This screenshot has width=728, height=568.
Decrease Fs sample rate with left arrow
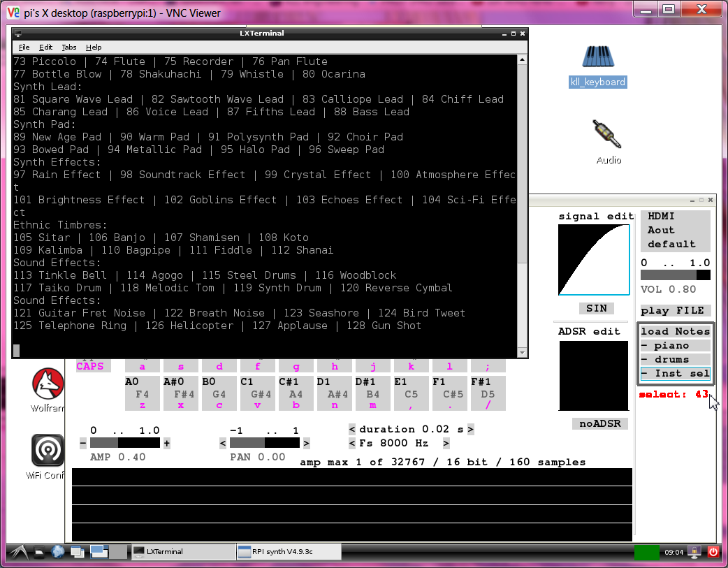(x=352, y=444)
